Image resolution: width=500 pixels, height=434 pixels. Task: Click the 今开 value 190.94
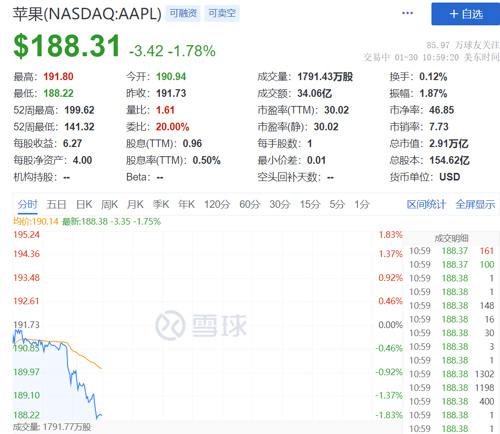[x=171, y=77]
